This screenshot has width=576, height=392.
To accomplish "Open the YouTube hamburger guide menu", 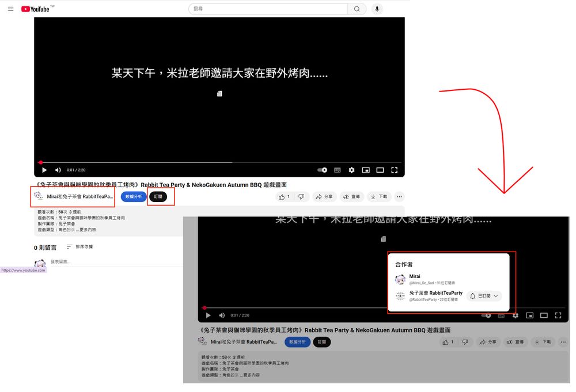I will pyautogui.click(x=10, y=9).
